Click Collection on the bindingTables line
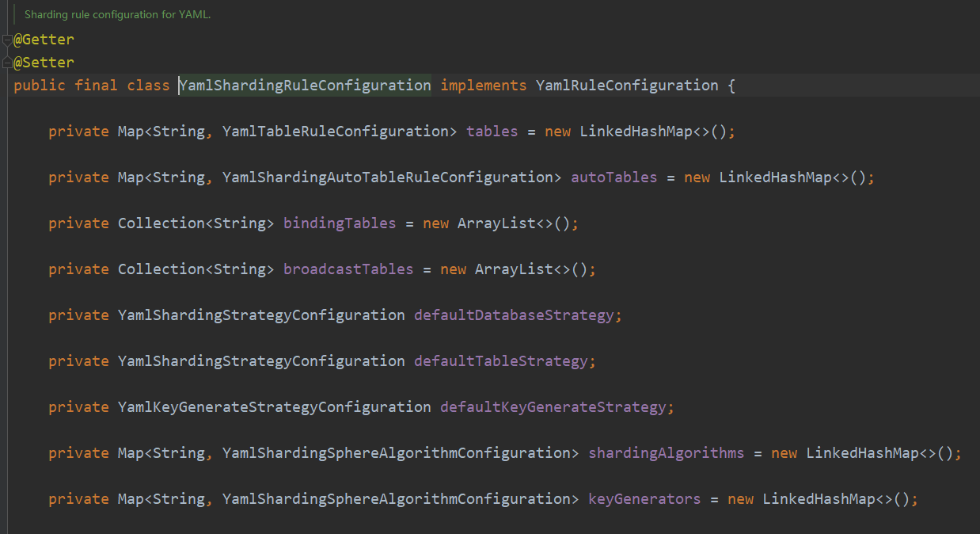Image resolution: width=980 pixels, height=534 pixels. pyautogui.click(x=161, y=223)
